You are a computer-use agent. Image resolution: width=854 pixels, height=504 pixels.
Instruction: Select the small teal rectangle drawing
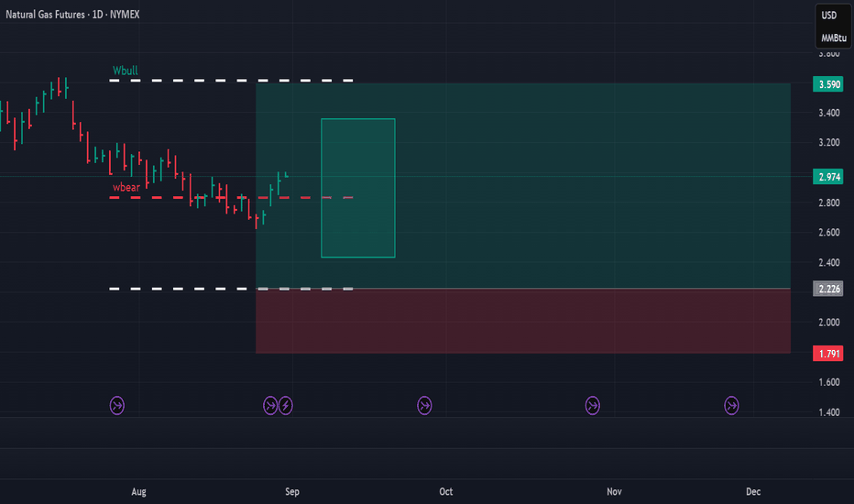point(358,188)
